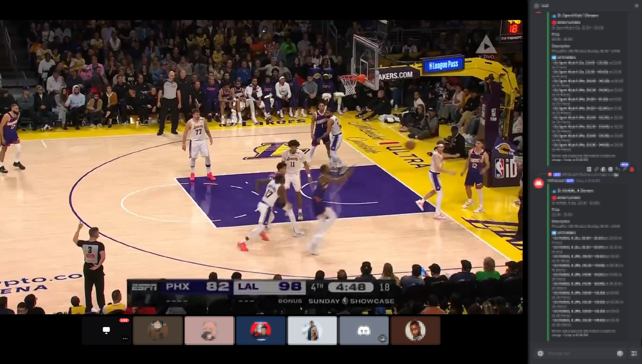Select the participant tile with pink background
The width and height of the screenshot is (642, 364).
pos(209,330)
